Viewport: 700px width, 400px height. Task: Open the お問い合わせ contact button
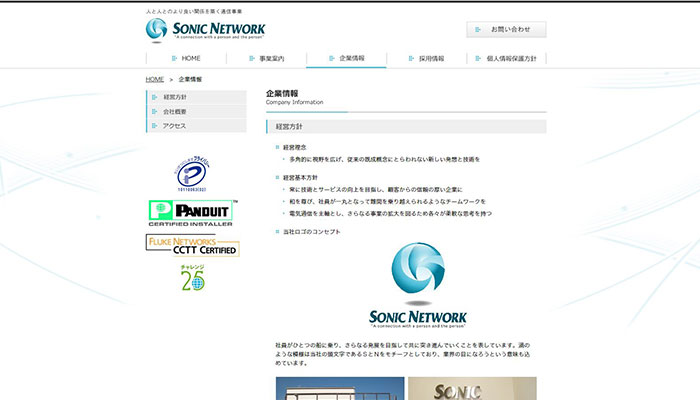pyautogui.click(x=506, y=29)
